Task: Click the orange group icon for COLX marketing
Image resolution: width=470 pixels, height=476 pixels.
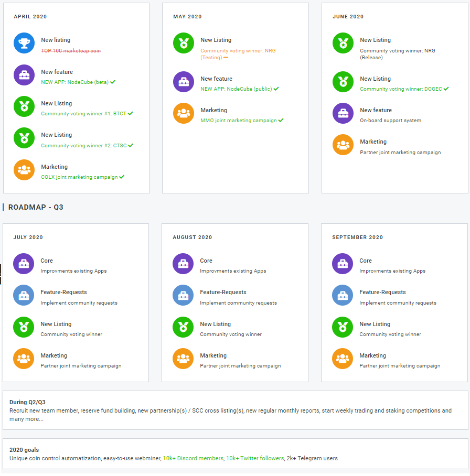Action: [x=24, y=170]
